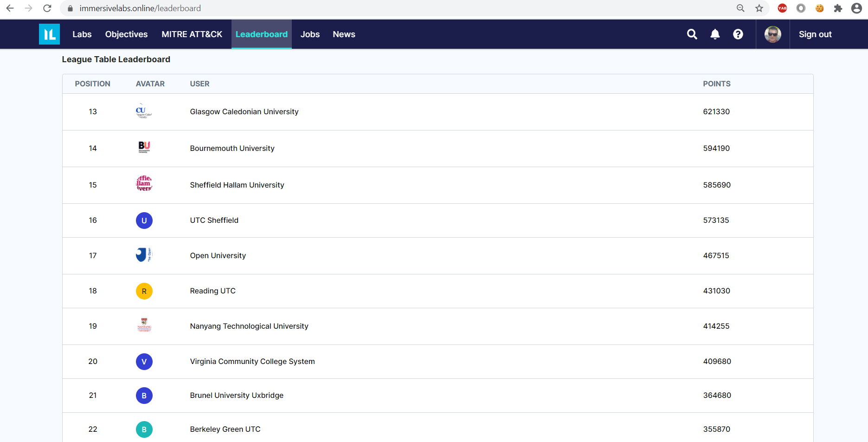Screen dimensions: 868x442
Task: Click the Immersive Labs logo icon
Action: pos(49,34)
